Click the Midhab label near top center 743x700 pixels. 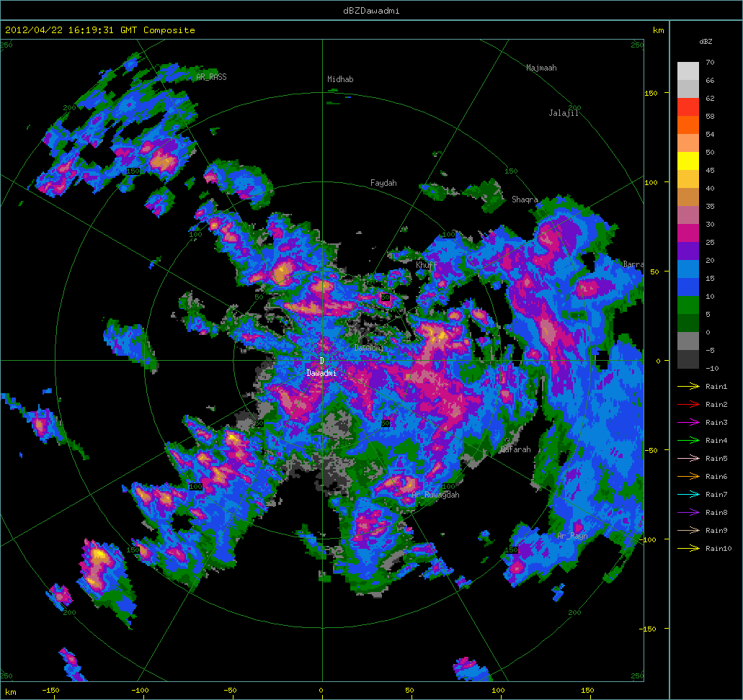point(340,79)
